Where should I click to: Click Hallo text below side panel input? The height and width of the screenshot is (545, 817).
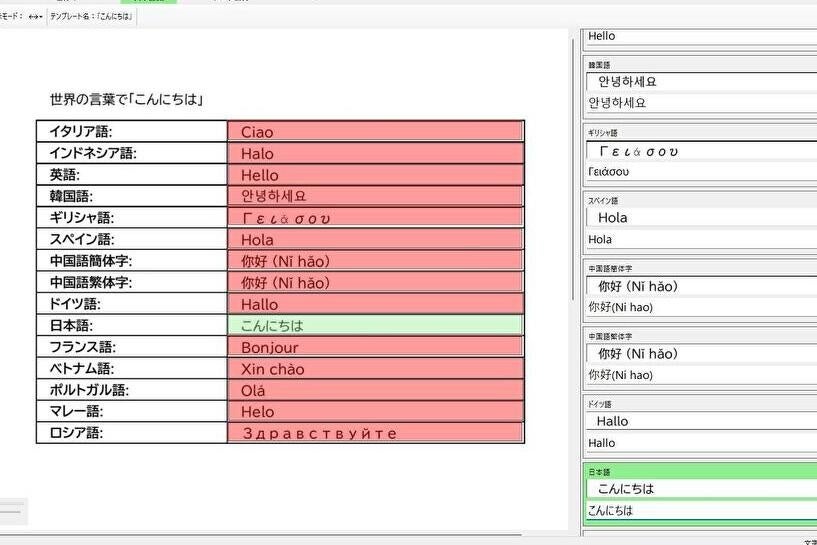tap(601, 443)
